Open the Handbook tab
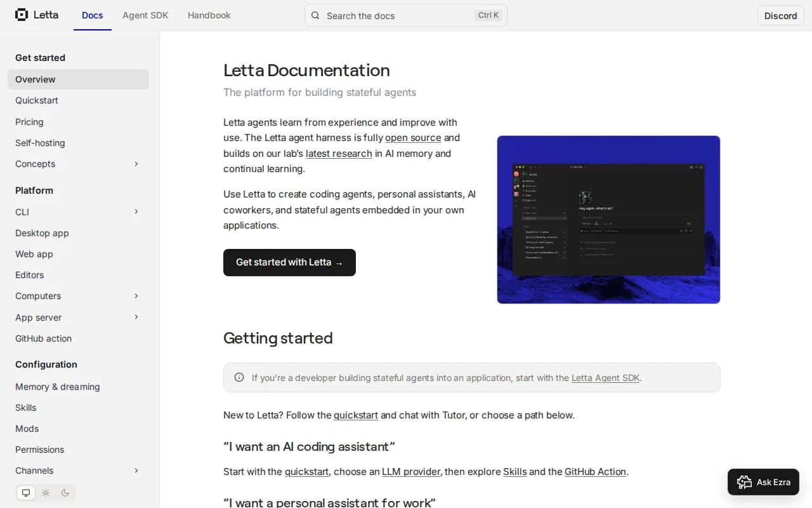This screenshot has width=812, height=508. click(209, 15)
